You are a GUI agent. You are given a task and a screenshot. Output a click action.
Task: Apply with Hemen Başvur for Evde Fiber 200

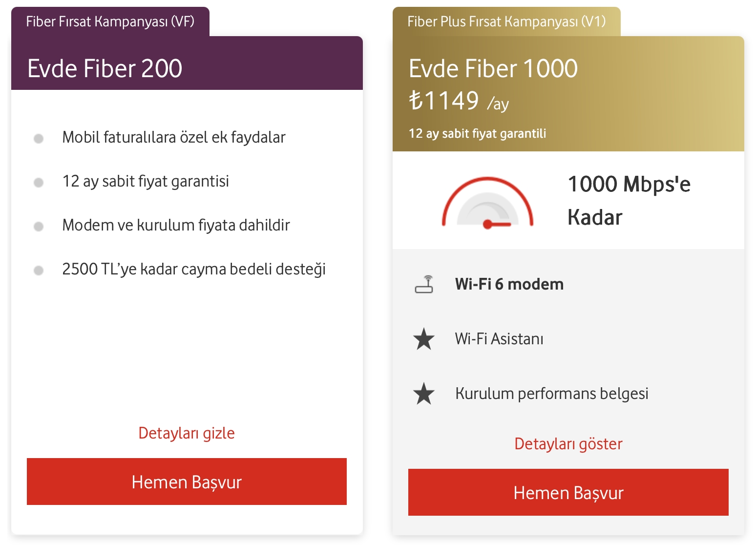[x=186, y=482]
